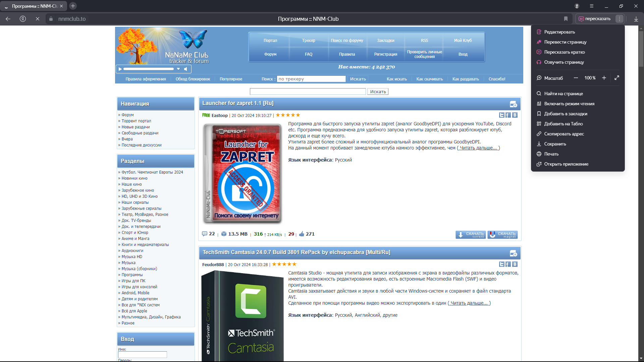Select Пересказать кратко menu item

[578, 52]
